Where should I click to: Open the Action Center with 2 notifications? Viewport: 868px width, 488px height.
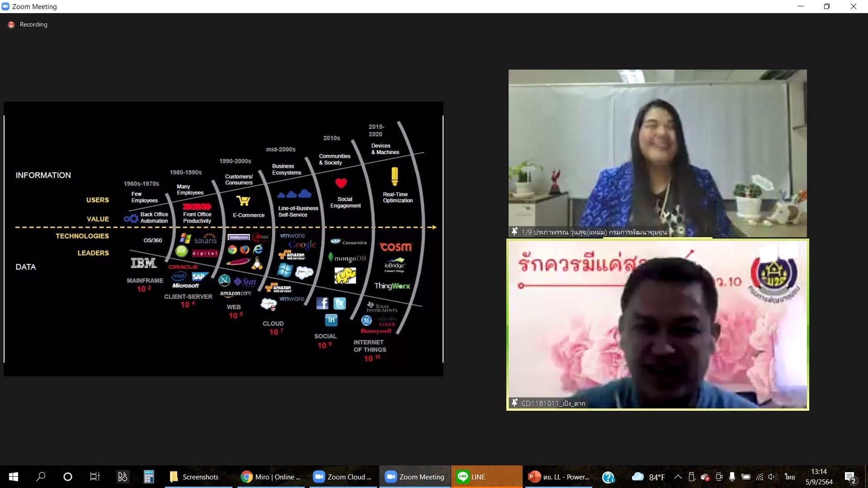click(851, 477)
